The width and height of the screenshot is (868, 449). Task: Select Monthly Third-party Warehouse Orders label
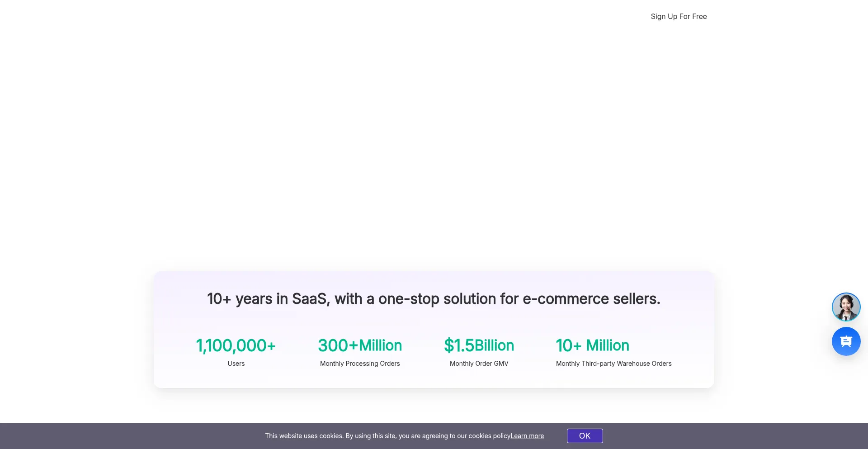[x=613, y=364]
